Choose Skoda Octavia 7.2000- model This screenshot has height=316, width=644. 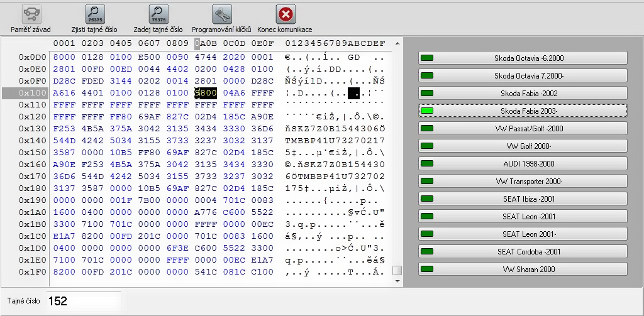coord(523,75)
